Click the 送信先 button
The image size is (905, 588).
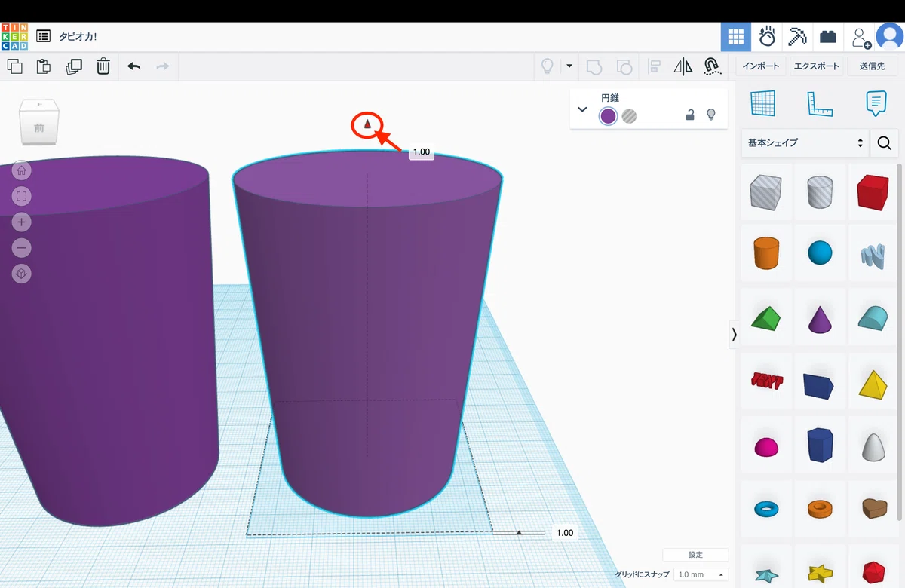(x=872, y=66)
